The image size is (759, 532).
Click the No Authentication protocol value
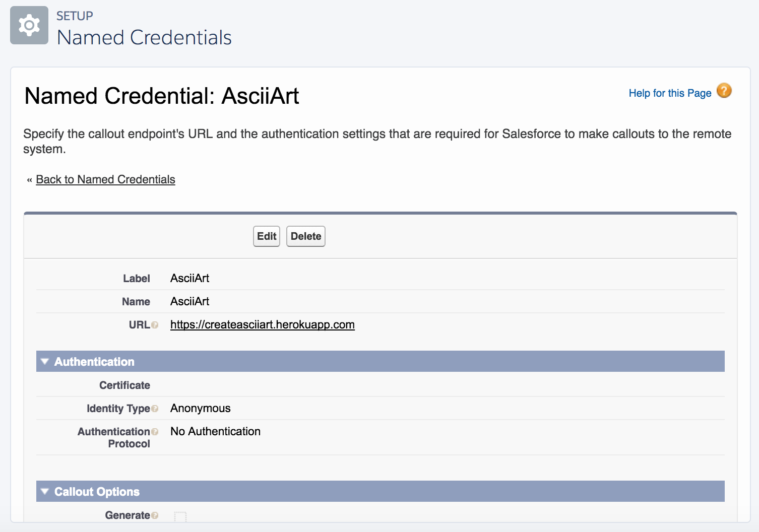tap(215, 431)
